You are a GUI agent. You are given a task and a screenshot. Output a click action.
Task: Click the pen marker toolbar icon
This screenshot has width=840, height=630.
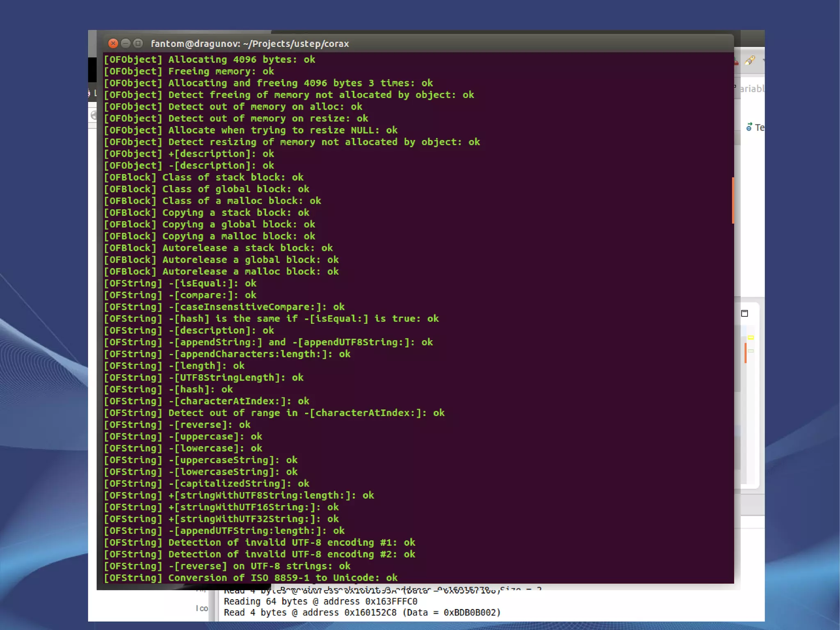750,61
